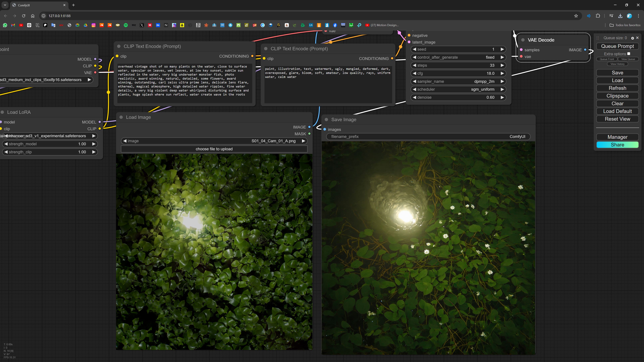The image size is (644, 362).
Task: Collapse the Load LoRA node via its dot
Action: click(2, 112)
